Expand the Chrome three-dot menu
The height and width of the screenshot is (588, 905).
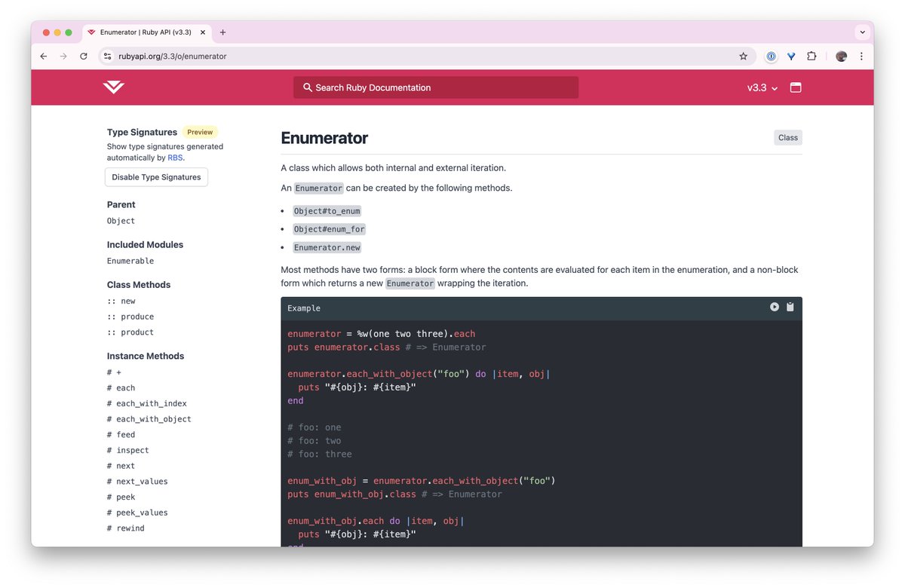pyautogui.click(x=861, y=57)
